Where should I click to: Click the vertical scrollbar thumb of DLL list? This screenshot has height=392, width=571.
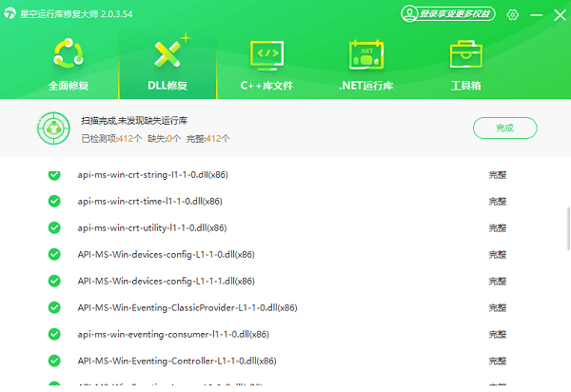pos(568,228)
